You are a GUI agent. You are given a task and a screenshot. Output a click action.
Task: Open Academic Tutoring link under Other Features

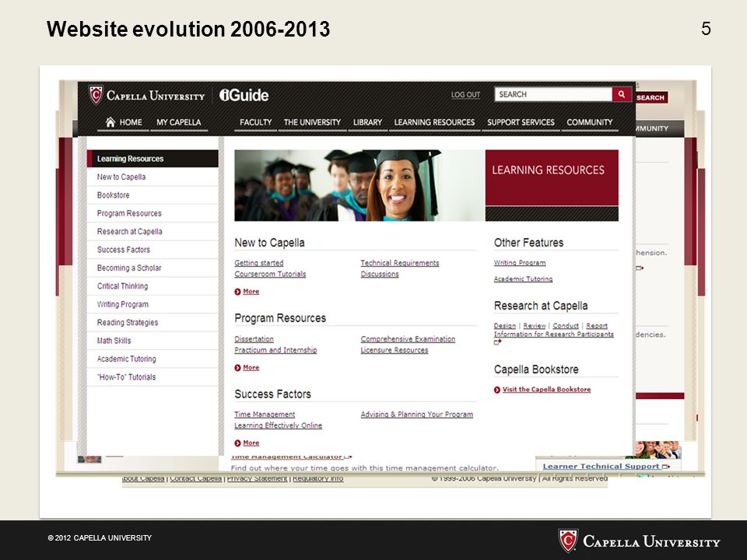[x=523, y=279]
